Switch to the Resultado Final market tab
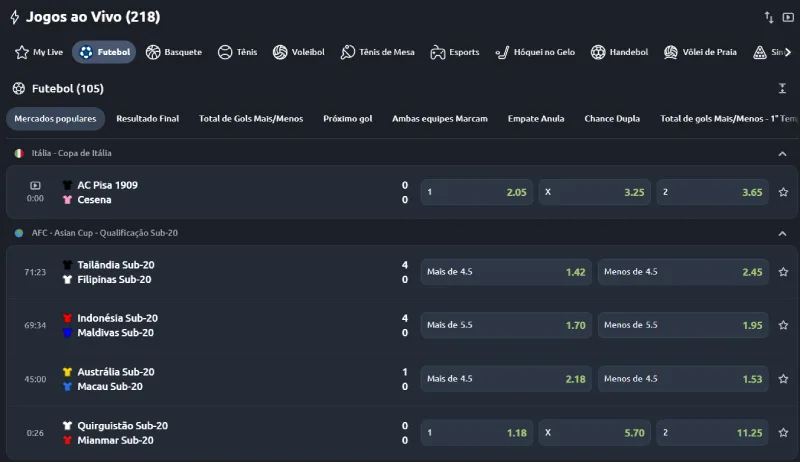The width and height of the screenshot is (800, 462). 148,119
